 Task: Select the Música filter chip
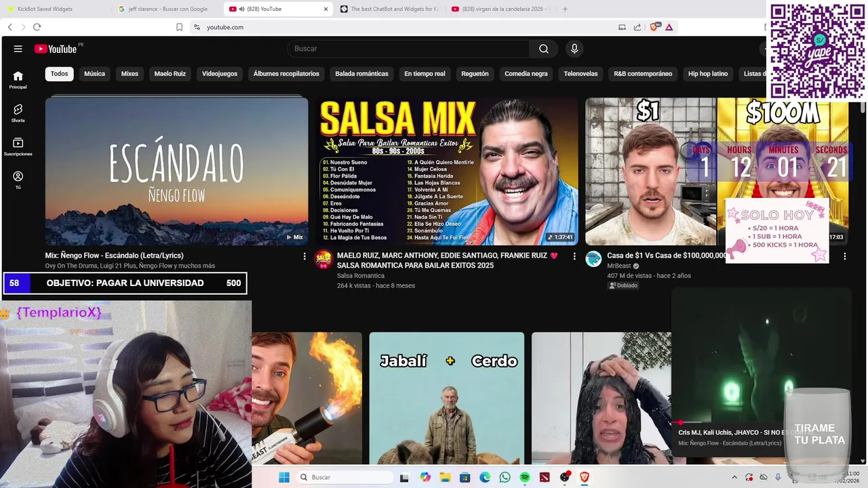pos(94,74)
